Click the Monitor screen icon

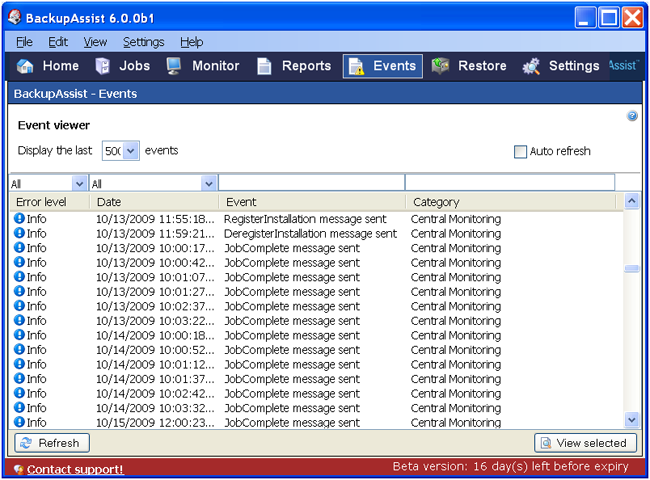(174, 66)
